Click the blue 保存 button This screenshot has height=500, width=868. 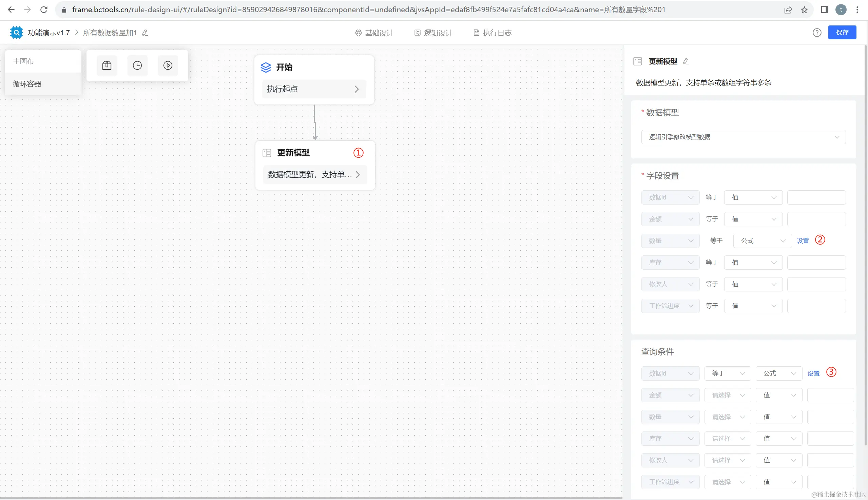(842, 32)
